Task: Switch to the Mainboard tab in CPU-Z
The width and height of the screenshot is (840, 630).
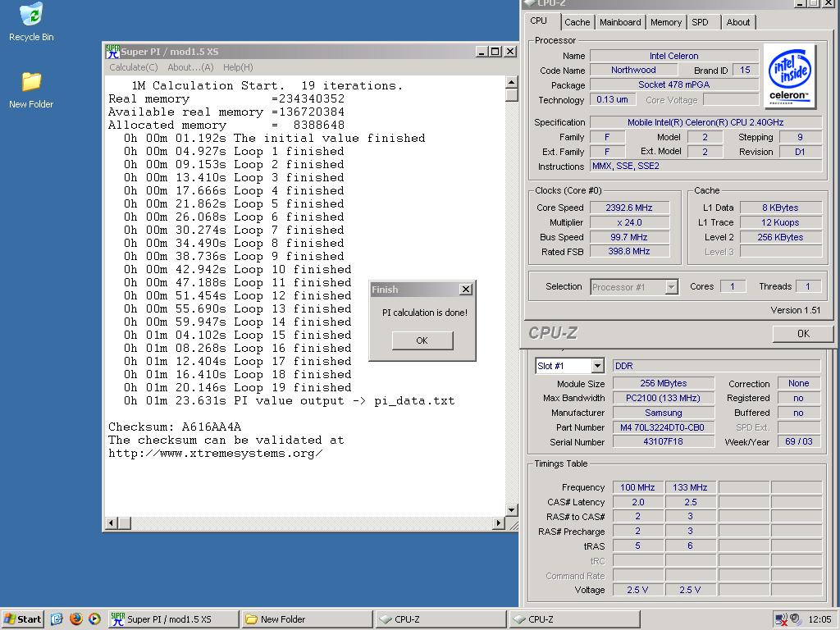Action: pyautogui.click(x=620, y=22)
